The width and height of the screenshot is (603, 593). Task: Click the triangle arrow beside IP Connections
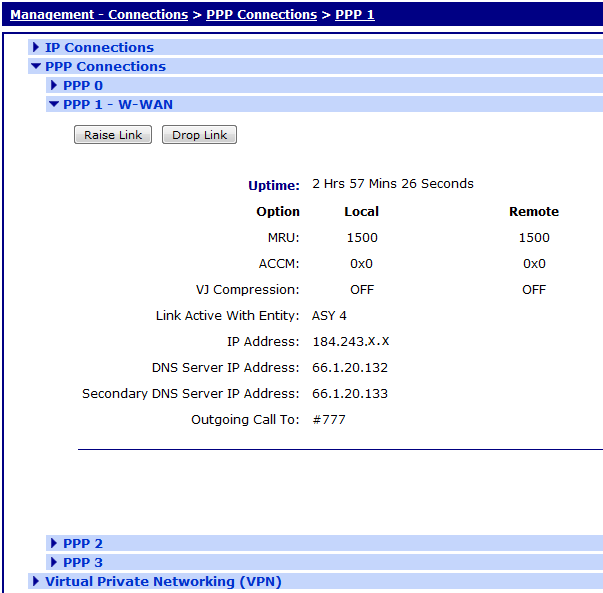pyautogui.click(x=36, y=48)
